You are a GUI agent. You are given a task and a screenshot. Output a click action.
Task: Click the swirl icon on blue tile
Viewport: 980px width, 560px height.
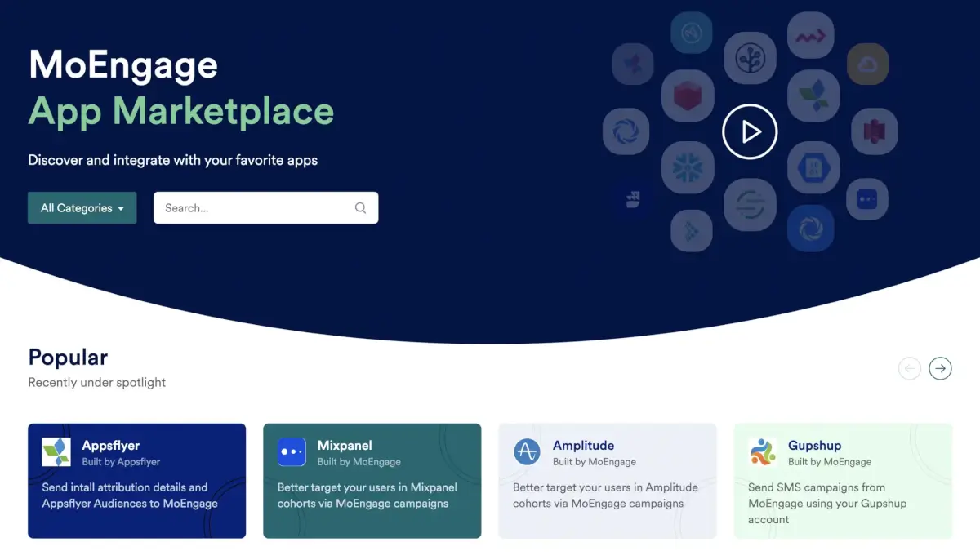pos(811,228)
